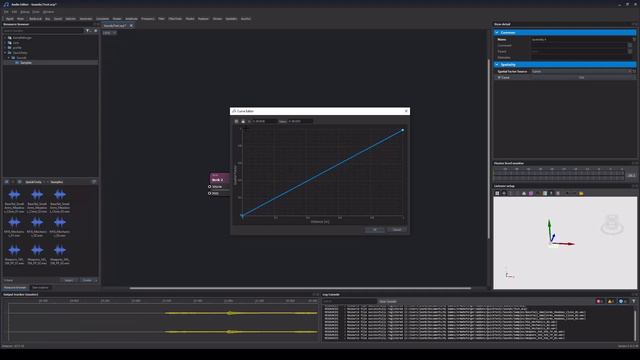Click the Log console search field
Screen dimensions: 640x360
(x=349, y=301)
